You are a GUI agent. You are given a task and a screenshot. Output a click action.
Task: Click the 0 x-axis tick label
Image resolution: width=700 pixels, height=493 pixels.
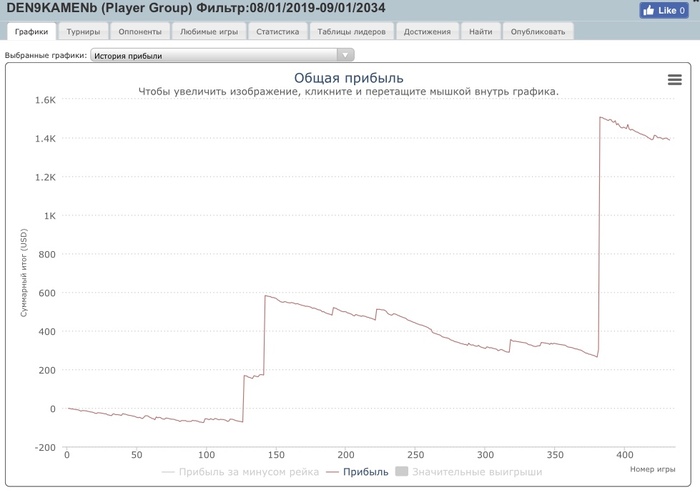coord(67,455)
